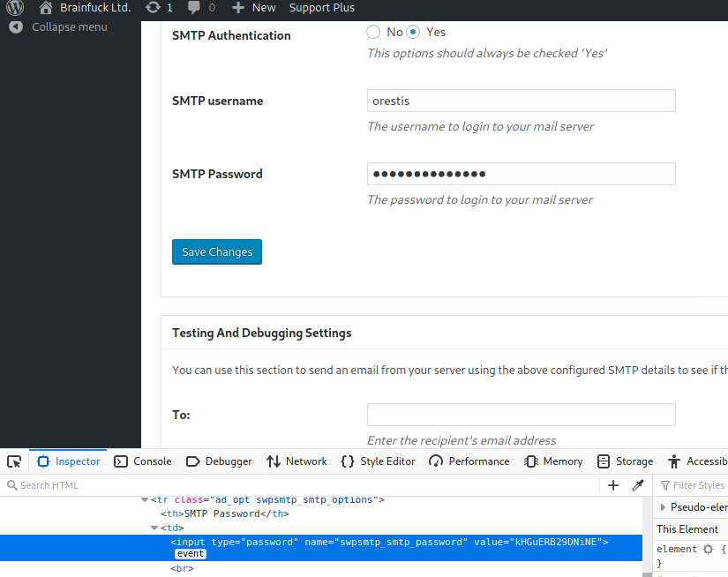The height and width of the screenshot is (577, 728).
Task: Switch to the Console tab
Action: click(x=143, y=461)
